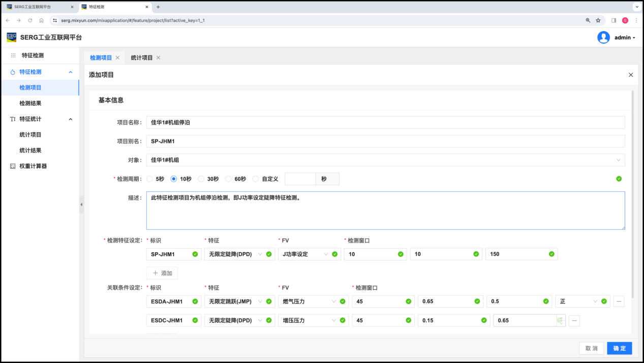Collapse the 特征统计 sidebar section

[70, 119]
